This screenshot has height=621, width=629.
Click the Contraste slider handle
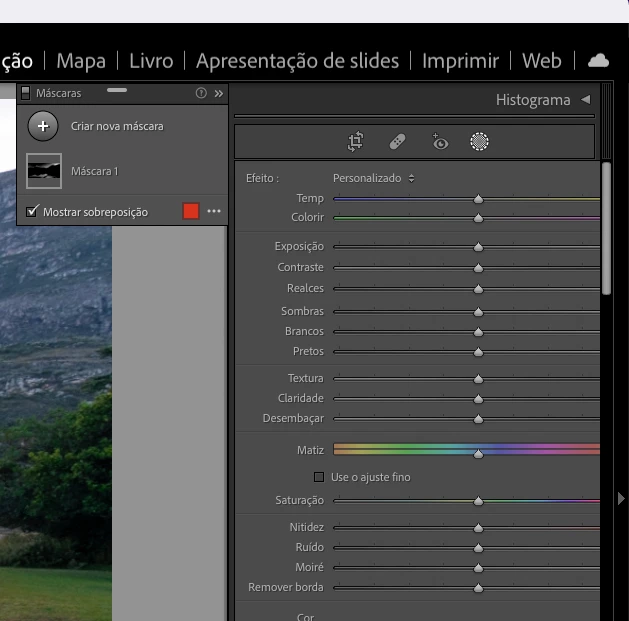point(478,268)
